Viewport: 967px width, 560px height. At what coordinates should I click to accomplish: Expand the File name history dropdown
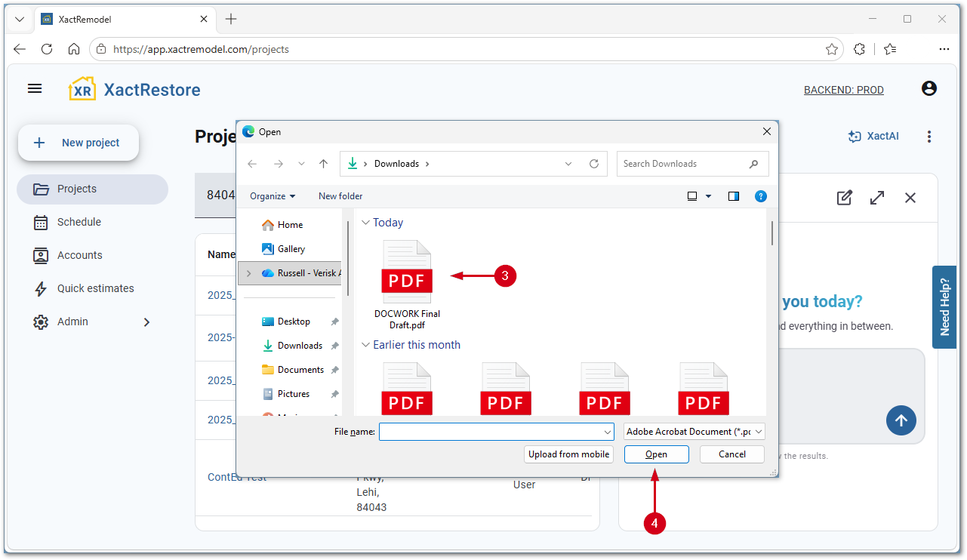(608, 432)
